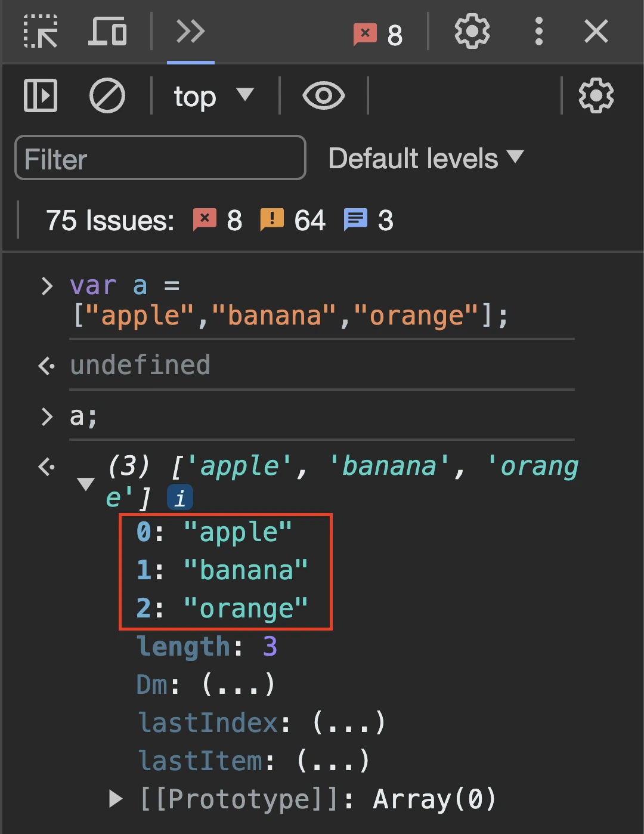The image size is (644, 834).
Task: Open the 64 breaking changes issues link
Action: (x=293, y=220)
